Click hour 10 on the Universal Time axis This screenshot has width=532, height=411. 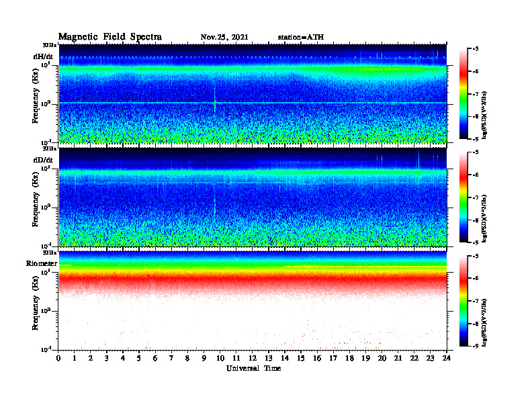(x=220, y=359)
